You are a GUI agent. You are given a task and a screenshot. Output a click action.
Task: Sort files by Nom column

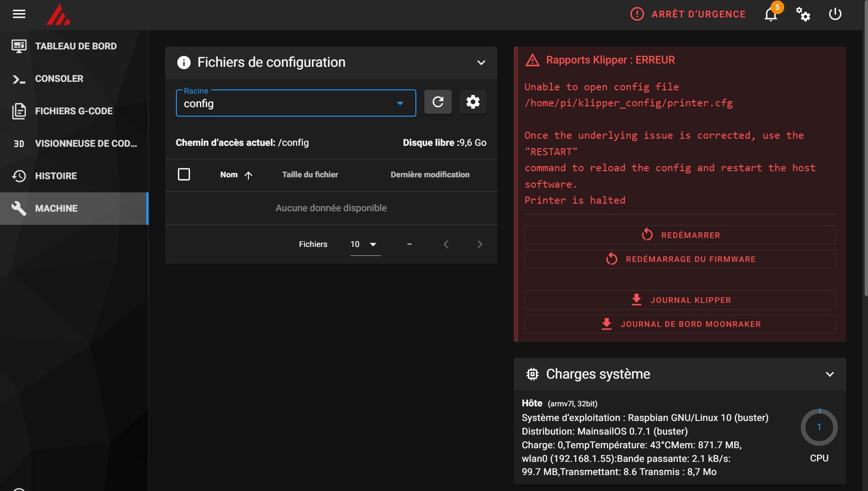pyautogui.click(x=229, y=175)
